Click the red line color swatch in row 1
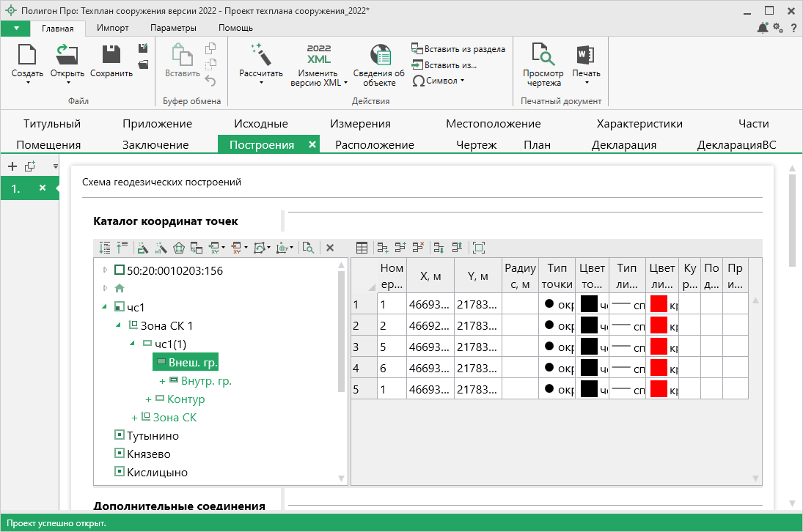This screenshot has width=803, height=532. click(x=658, y=304)
